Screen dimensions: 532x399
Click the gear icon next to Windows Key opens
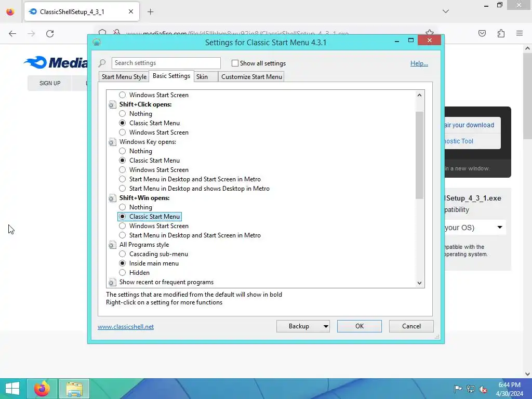(x=112, y=142)
